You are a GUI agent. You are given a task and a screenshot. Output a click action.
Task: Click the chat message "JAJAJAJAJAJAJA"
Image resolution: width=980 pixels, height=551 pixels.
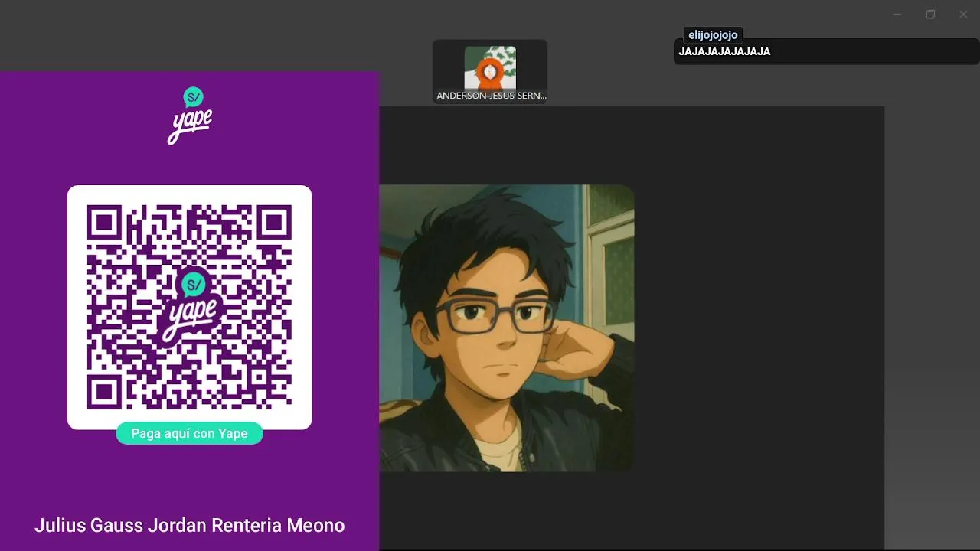[x=724, y=52]
